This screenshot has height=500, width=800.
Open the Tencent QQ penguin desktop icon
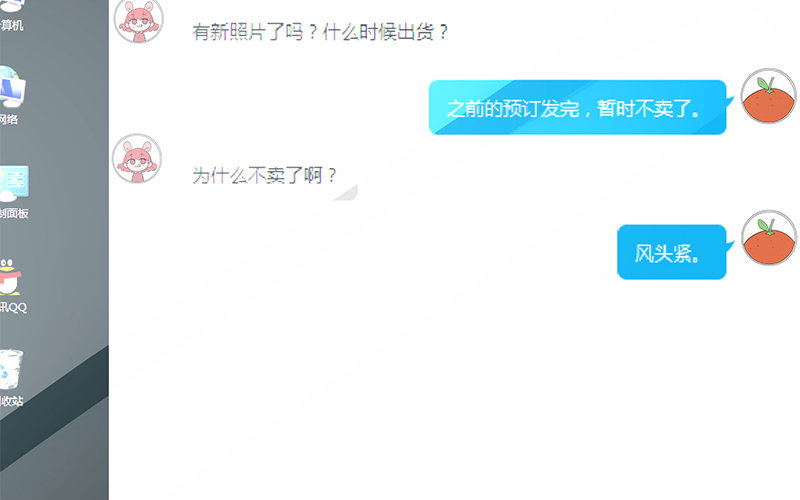point(10,277)
